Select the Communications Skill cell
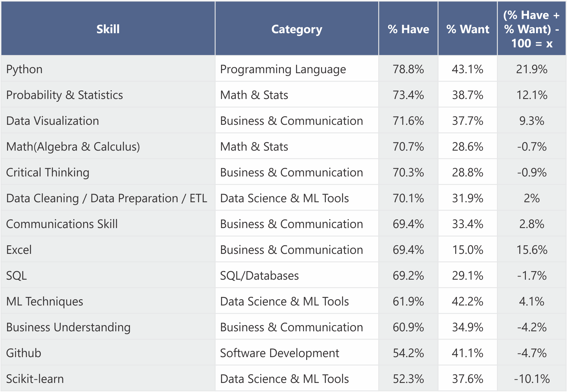 [108, 224]
